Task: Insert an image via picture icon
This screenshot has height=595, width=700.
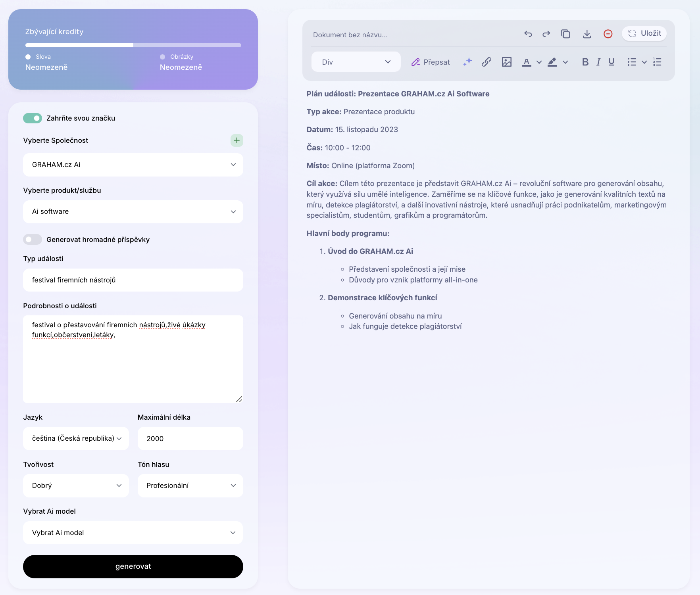Action: [507, 62]
